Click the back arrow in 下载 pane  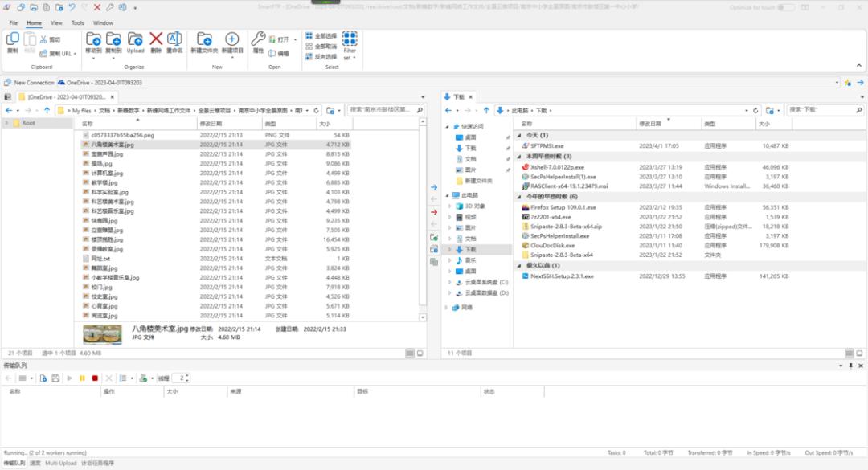coord(448,111)
